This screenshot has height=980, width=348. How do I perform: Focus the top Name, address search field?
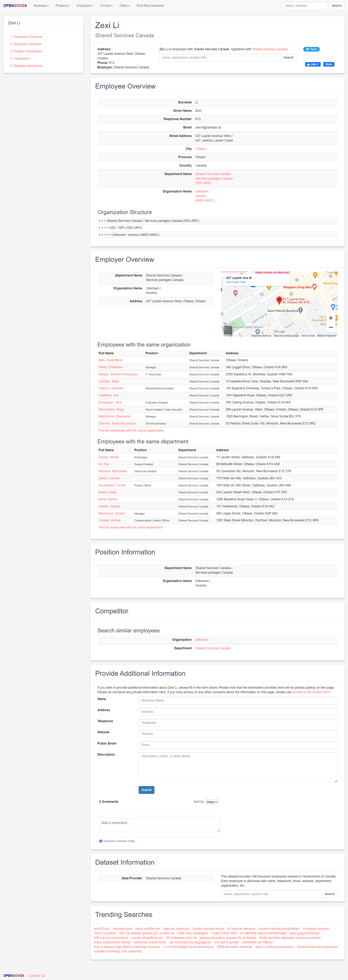305,6
